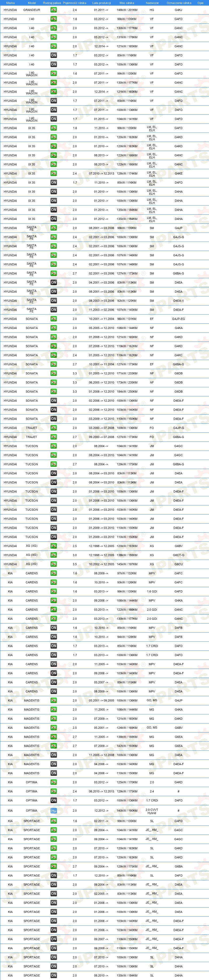The width and height of the screenshot is (209, 980).
Task: Click the Oznaczenie silnika column header
Action: tap(179, 3)
